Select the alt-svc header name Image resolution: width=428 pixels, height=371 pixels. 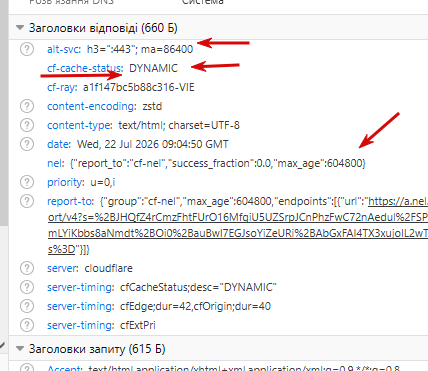coord(64,49)
